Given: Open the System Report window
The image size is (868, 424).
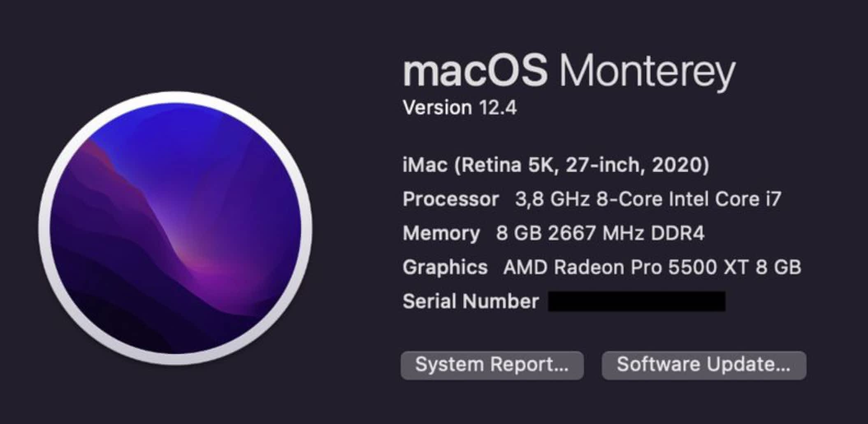Looking at the screenshot, I should 492,365.
